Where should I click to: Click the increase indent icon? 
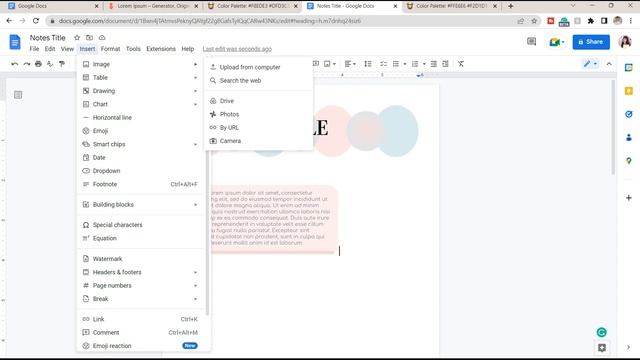point(445,64)
